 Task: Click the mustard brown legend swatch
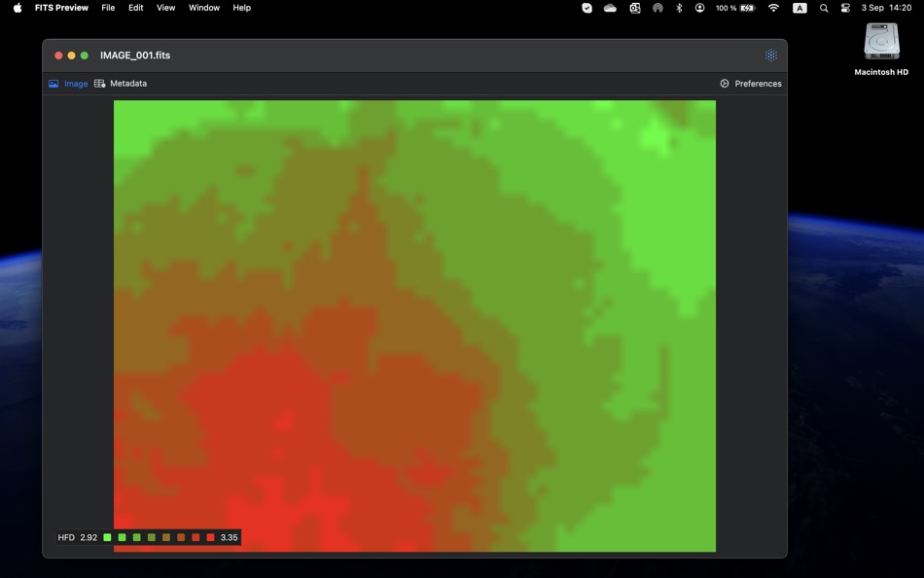tap(166, 537)
